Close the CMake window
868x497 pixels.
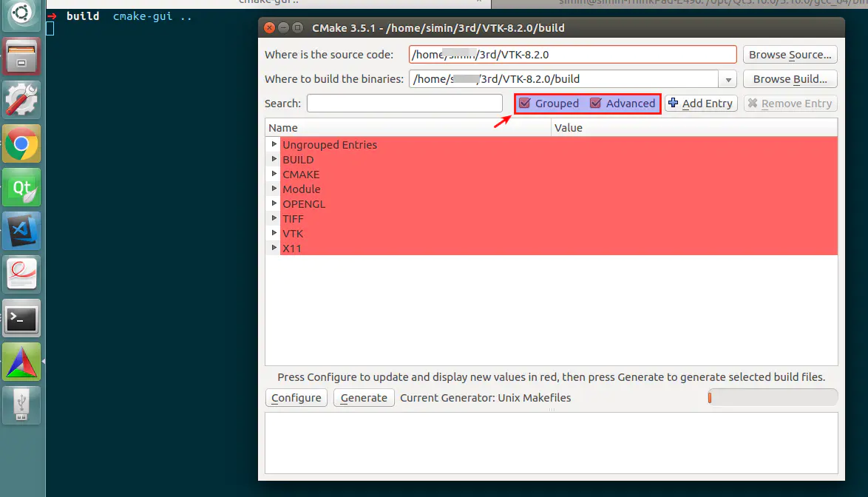point(270,27)
